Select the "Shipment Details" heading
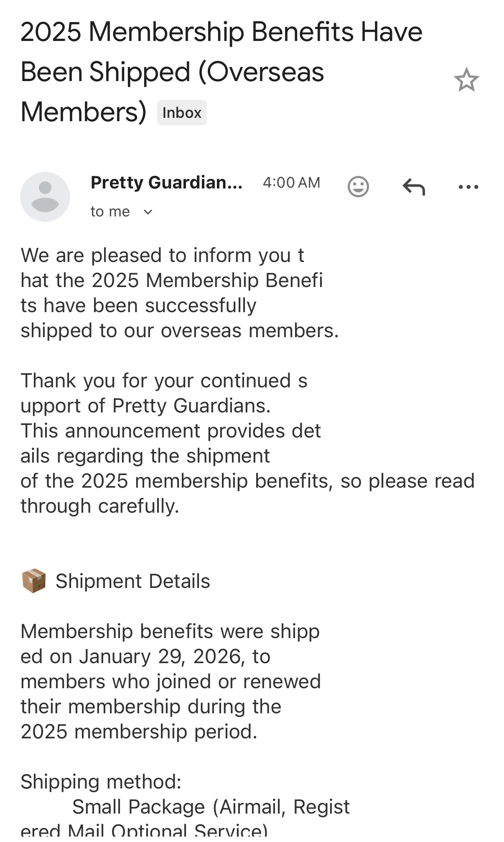The width and height of the screenshot is (504, 842). [x=132, y=581]
